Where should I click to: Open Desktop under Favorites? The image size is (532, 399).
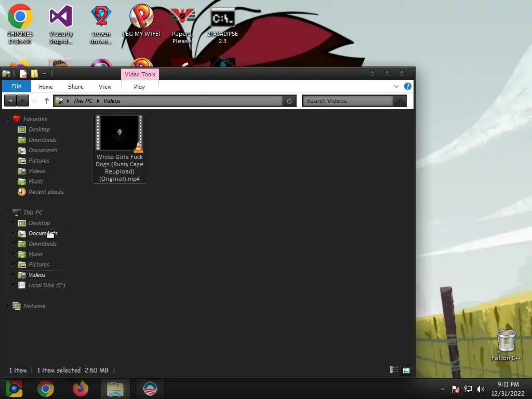(x=39, y=129)
